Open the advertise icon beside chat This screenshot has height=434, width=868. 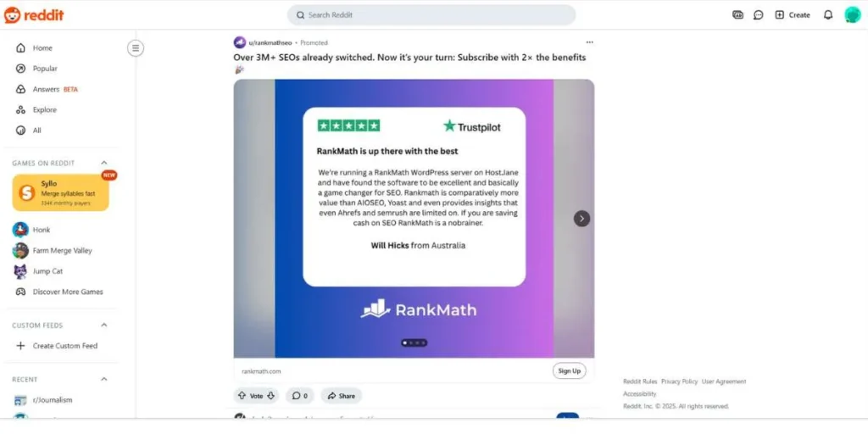click(x=738, y=15)
